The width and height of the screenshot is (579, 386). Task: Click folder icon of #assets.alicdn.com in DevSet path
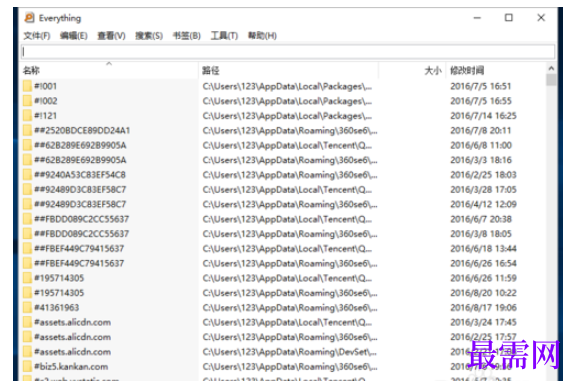point(27,352)
